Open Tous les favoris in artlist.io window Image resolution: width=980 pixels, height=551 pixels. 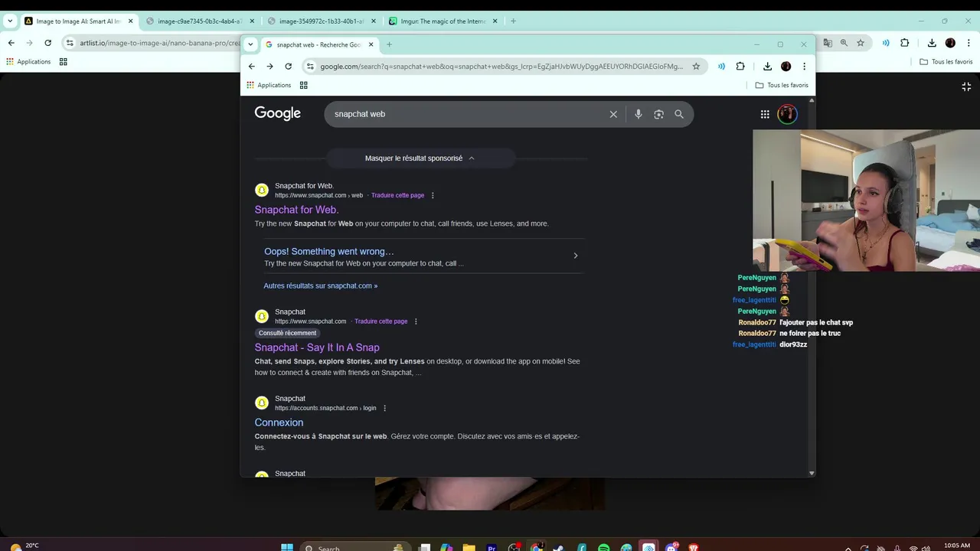946,62
